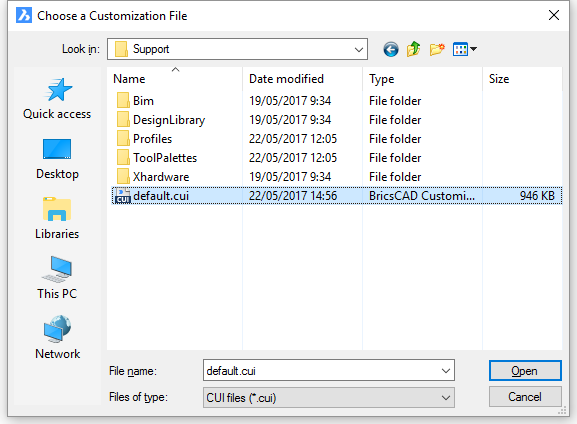Go to Desktop location in sidebar

(x=57, y=159)
